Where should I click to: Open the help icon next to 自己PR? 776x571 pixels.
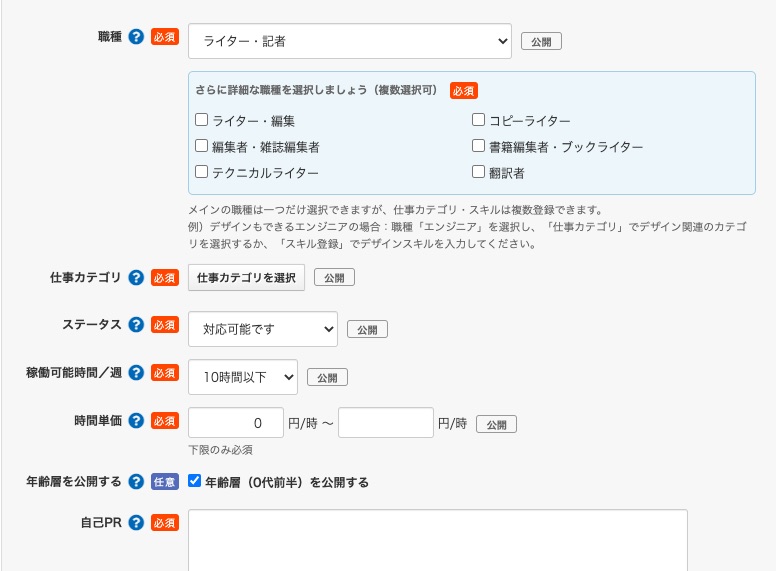[137, 523]
